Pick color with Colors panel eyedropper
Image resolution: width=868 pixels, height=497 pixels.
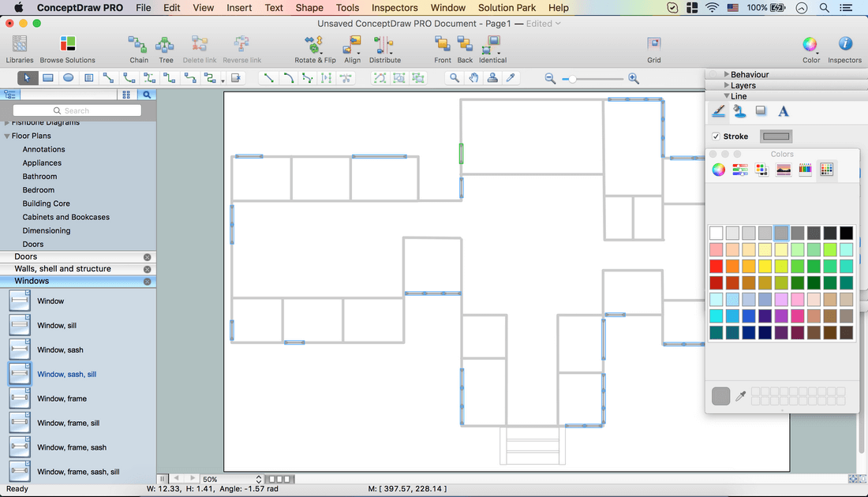pyautogui.click(x=741, y=396)
